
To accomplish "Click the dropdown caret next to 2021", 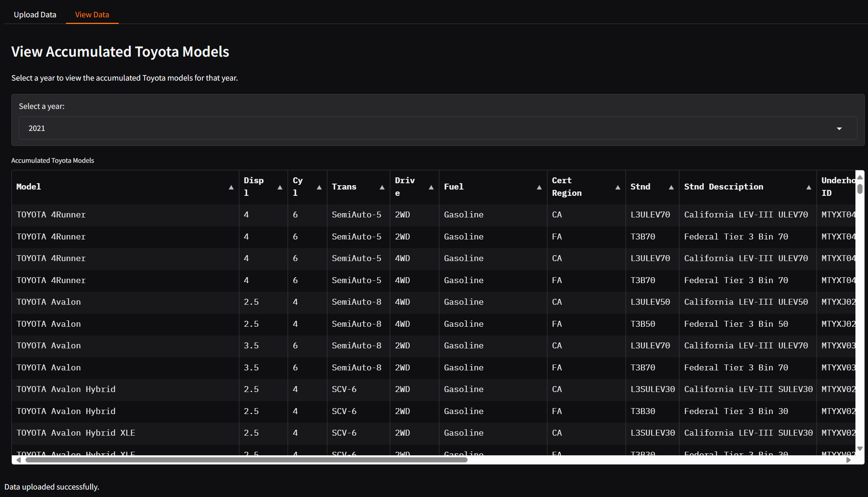I will [x=839, y=129].
